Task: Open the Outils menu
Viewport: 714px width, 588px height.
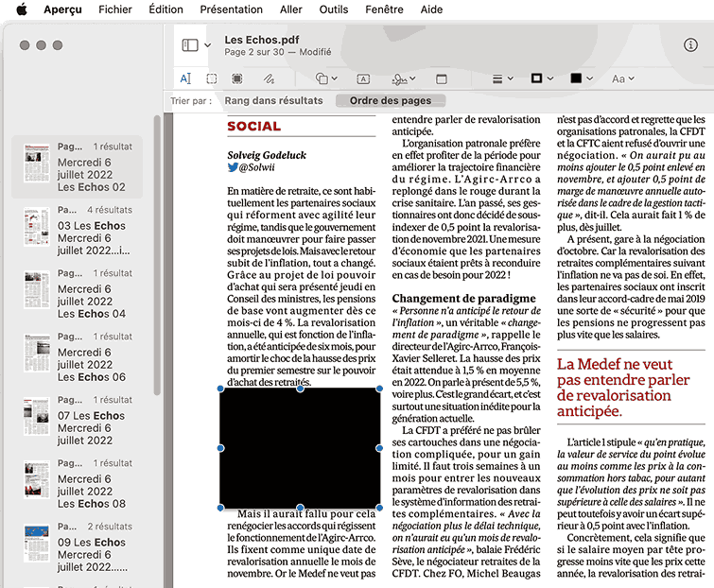Action: pyautogui.click(x=334, y=9)
